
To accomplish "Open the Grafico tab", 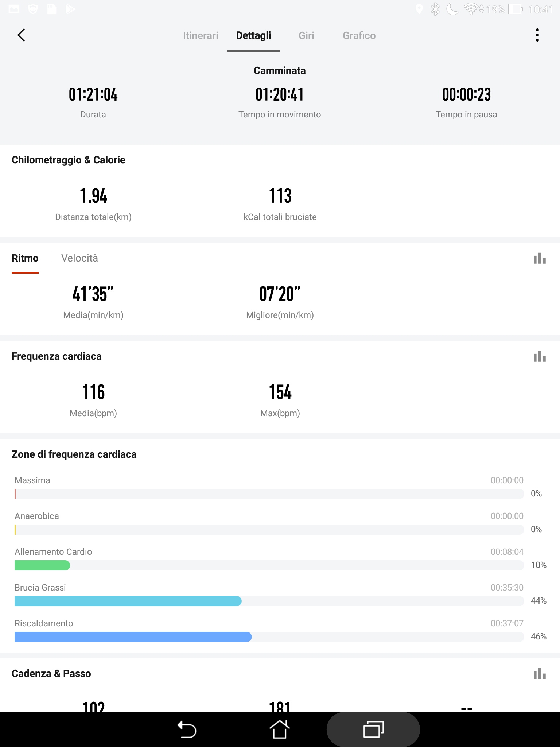I will point(359,35).
